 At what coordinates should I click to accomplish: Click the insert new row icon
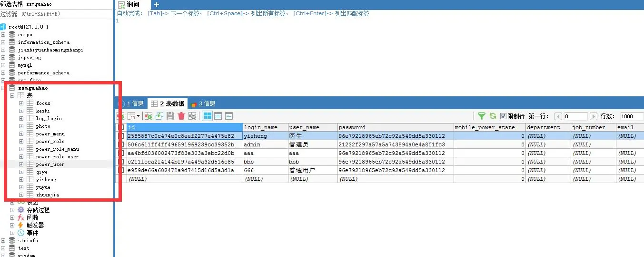pos(149,116)
